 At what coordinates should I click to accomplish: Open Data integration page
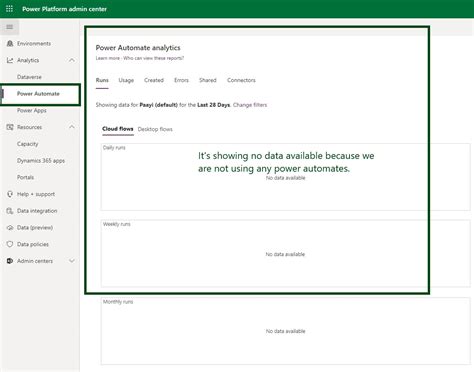(37, 211)
